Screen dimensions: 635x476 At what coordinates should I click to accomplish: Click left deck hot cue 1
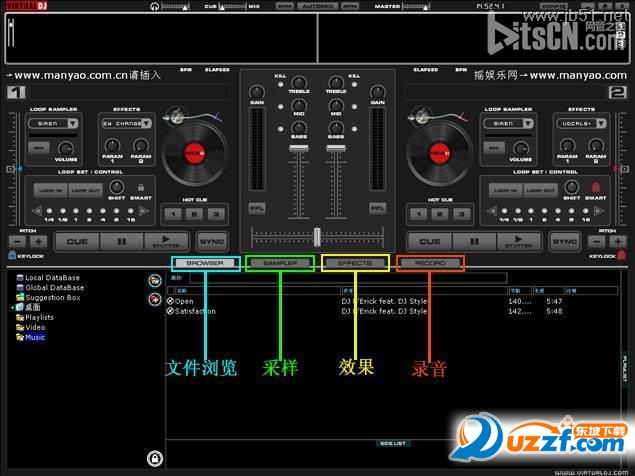coord(173,214)
